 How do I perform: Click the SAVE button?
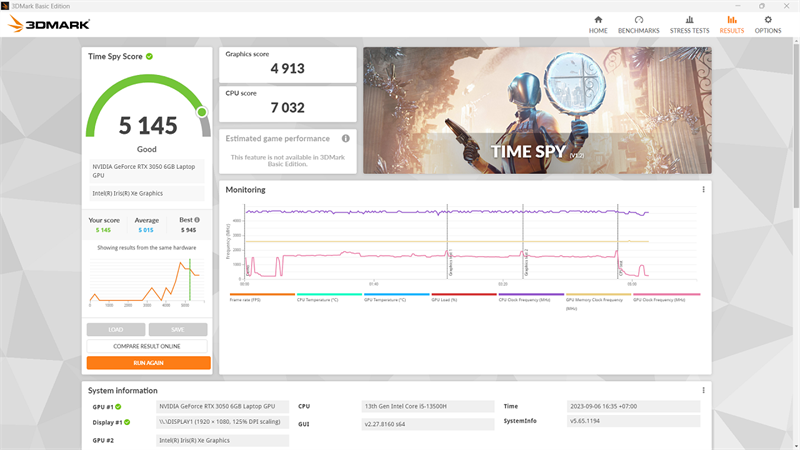[x=178, y=330]
